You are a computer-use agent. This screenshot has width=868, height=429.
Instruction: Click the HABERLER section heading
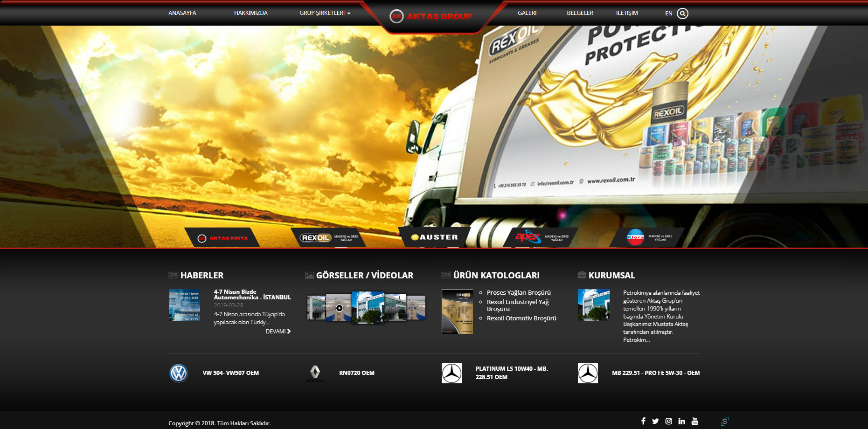click(202, 276)
